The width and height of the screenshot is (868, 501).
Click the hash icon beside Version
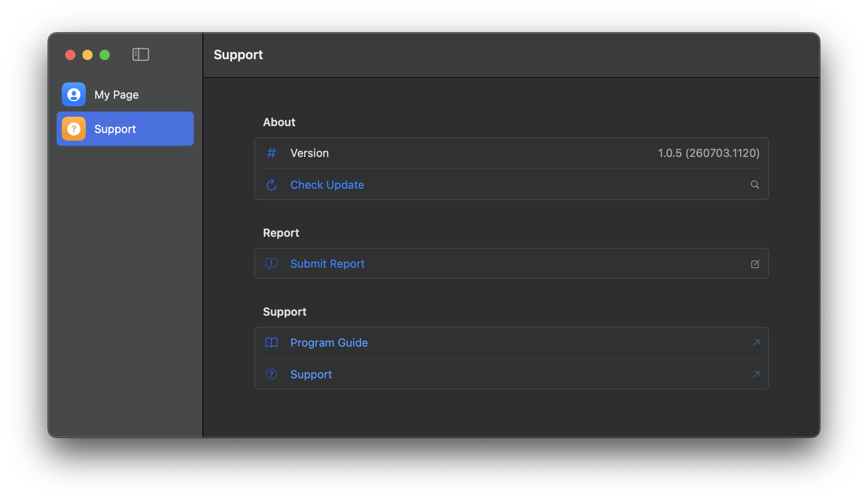[271, 153]
